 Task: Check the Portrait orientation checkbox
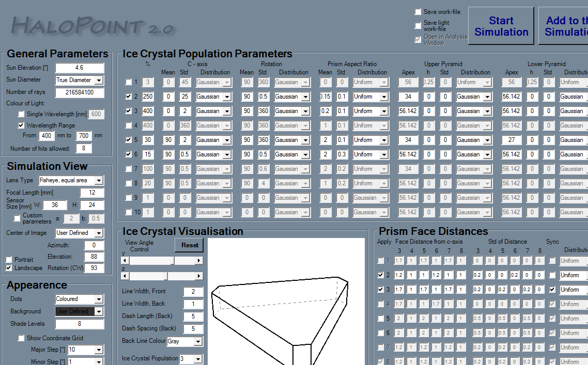coord(9,259)
